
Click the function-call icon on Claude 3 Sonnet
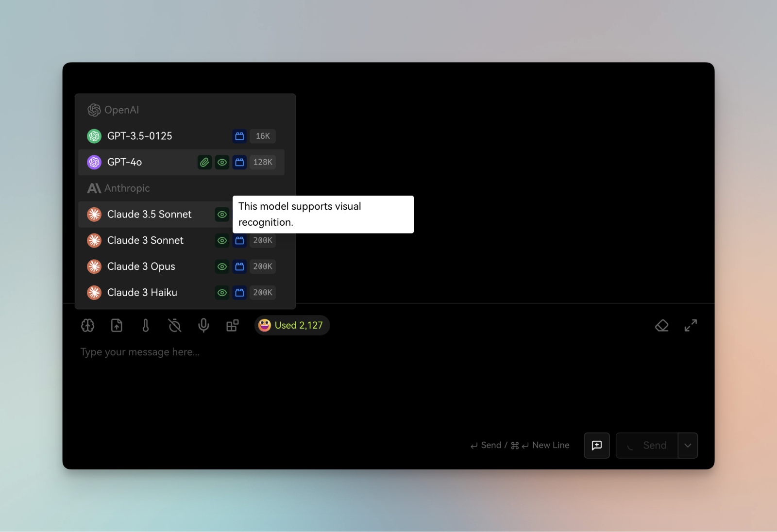[239, 240]
